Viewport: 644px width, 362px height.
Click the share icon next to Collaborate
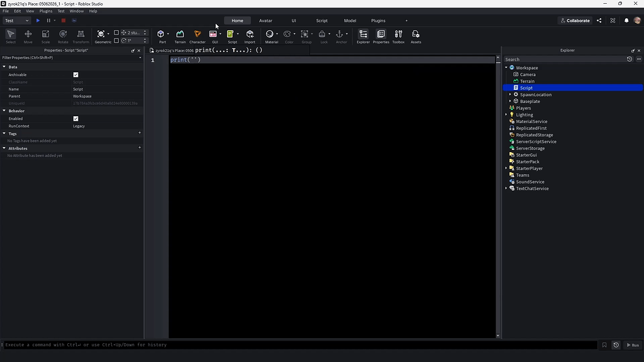599,21
